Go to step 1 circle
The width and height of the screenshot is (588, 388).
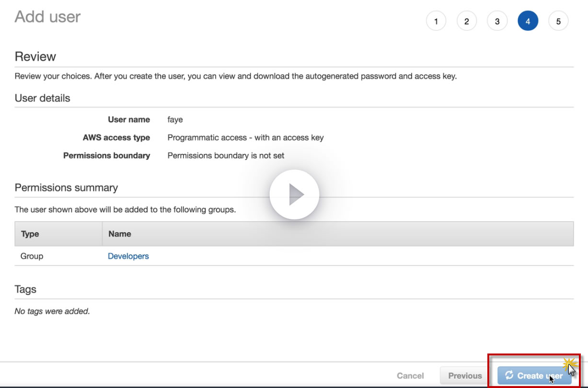click(436, 21)
